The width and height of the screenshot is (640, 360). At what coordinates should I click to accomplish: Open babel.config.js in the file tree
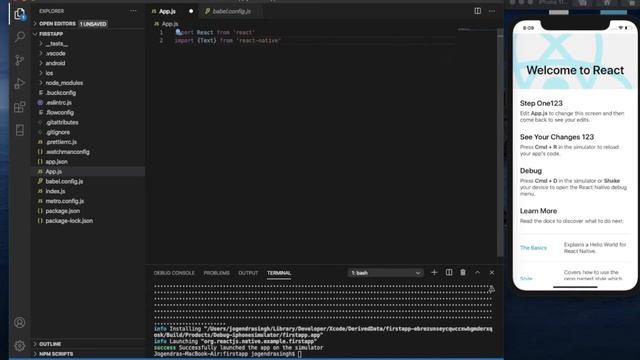(x=64, y=181)
